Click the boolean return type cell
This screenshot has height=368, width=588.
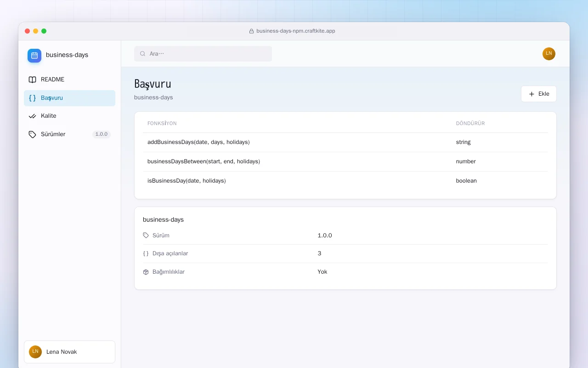[466, 181]
